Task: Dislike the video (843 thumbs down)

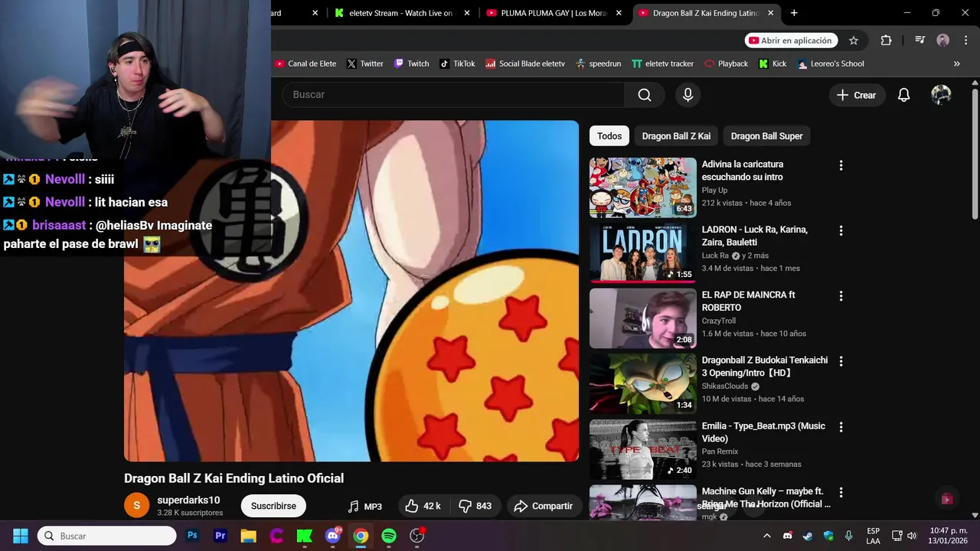Action: (x=475, y=506)
